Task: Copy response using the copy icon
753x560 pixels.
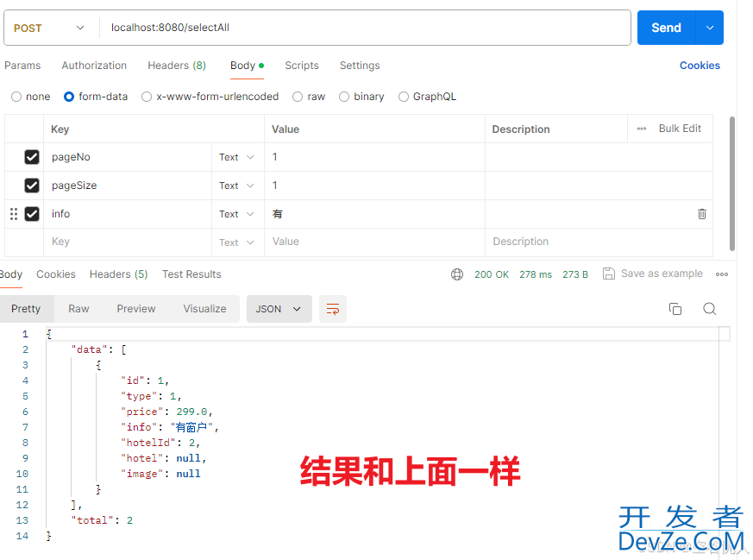Action: coord(675,309)
